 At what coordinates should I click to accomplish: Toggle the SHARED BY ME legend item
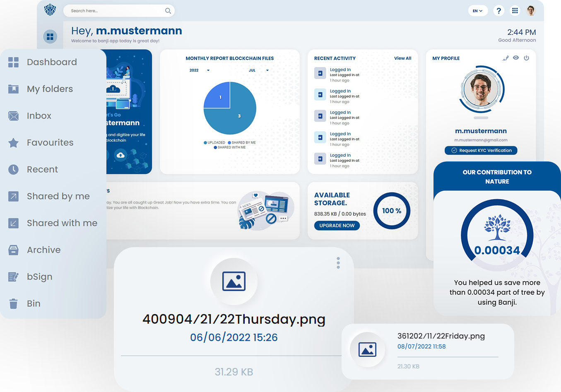tap(242, 142)
